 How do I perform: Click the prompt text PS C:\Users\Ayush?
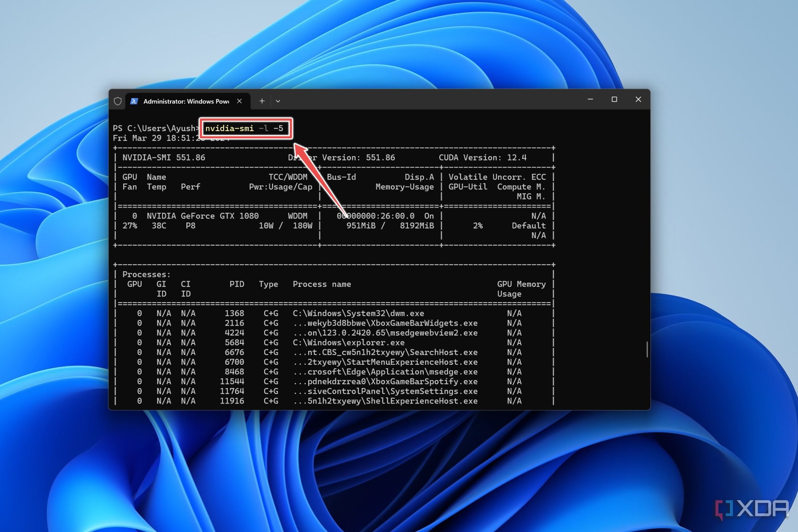(156, 128)
